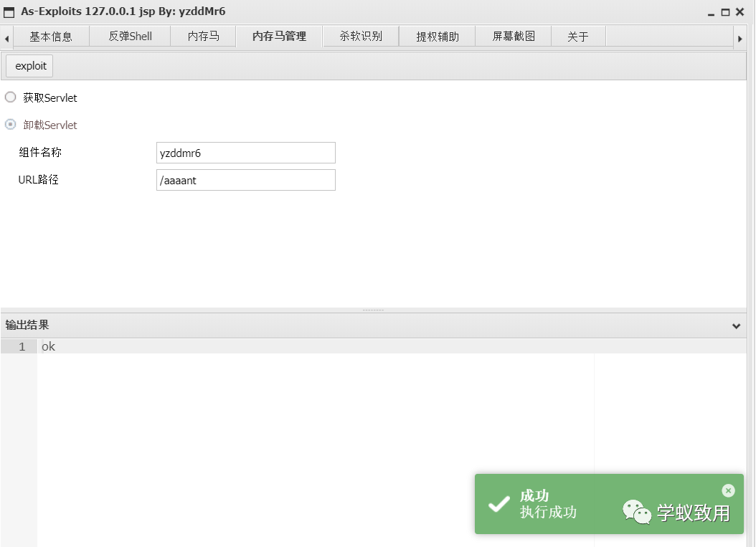
Task: Select the 内存马管理 tab
Action: click(279, 37)
